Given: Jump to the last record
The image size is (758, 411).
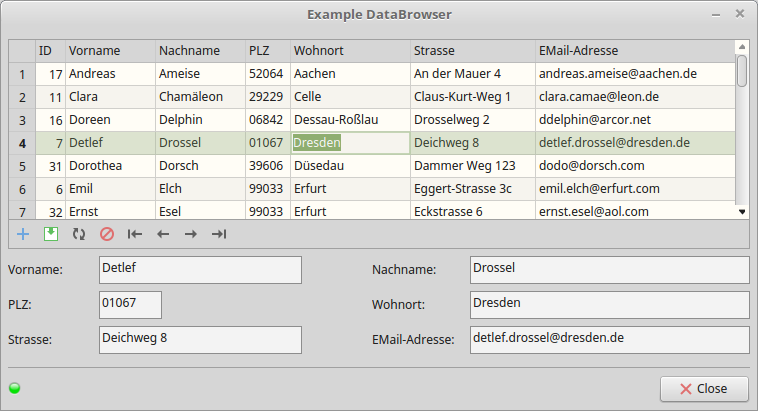Looking at the screenshot, I should coord(219,234).
